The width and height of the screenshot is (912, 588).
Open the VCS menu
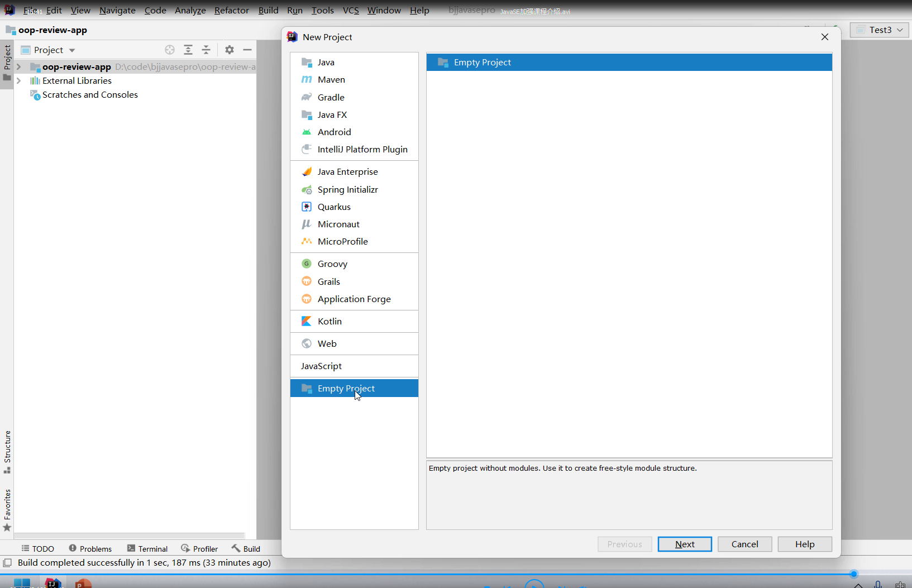(351, 10)
